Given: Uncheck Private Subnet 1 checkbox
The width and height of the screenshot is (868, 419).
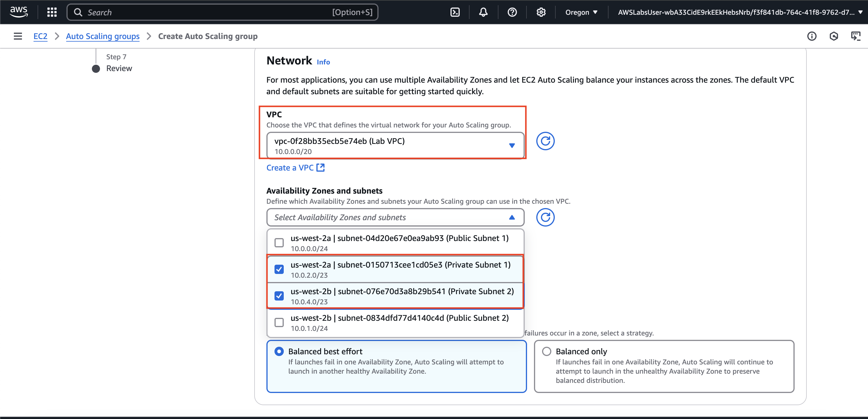Looking at the screenshot, I should point(279,269).
